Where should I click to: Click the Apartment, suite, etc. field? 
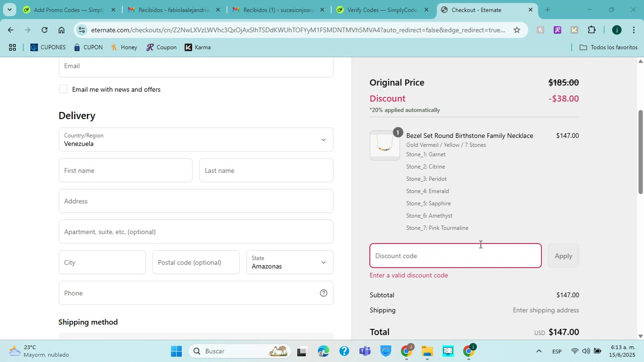[196, 232]
